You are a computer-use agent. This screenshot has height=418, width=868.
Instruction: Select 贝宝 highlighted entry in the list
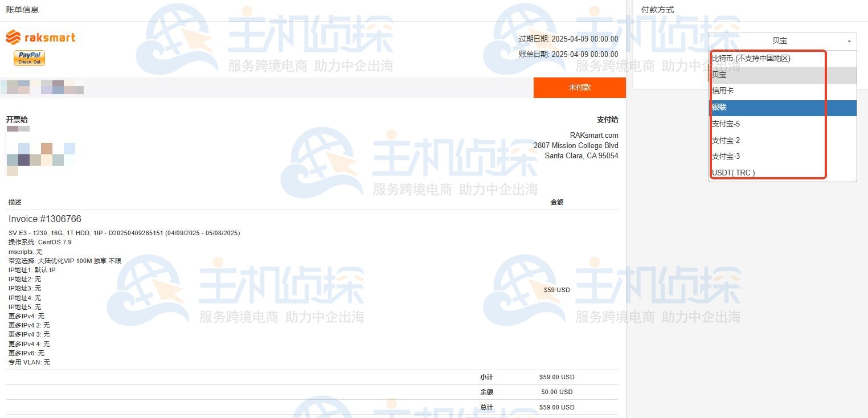[x=719, y=75]
